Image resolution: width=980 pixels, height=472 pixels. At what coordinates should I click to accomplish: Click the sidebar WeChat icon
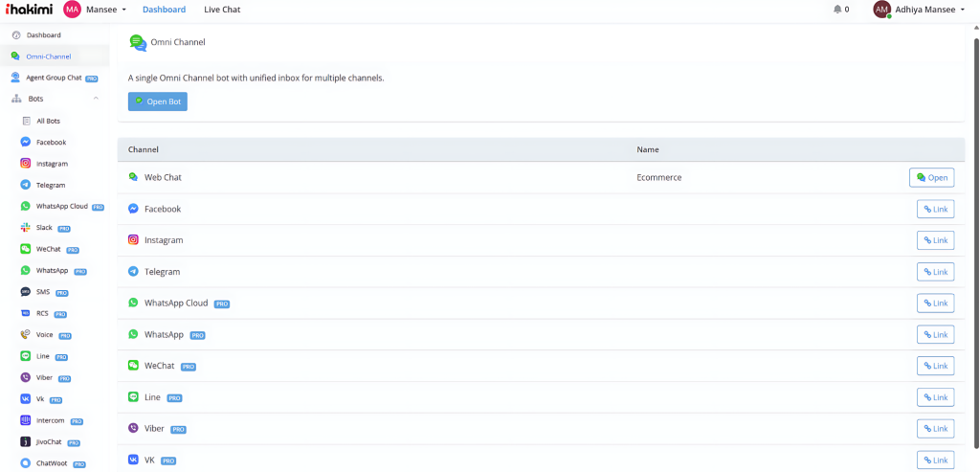[26, 249]
